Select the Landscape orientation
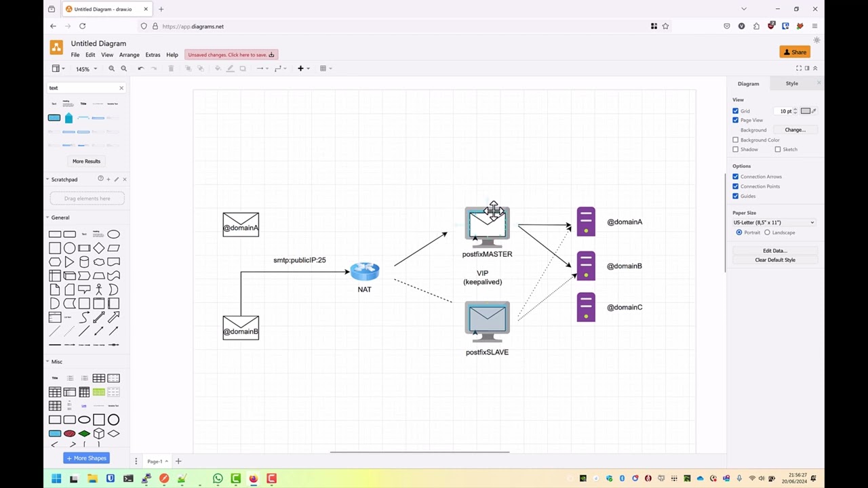868x488 pixels. (x=768, y=232)
